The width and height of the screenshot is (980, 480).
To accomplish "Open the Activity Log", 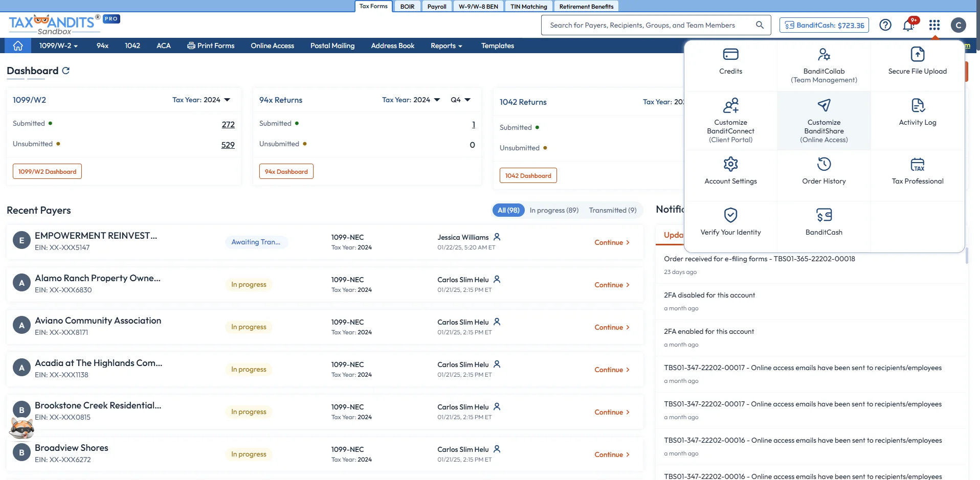I will coord(917,113).
